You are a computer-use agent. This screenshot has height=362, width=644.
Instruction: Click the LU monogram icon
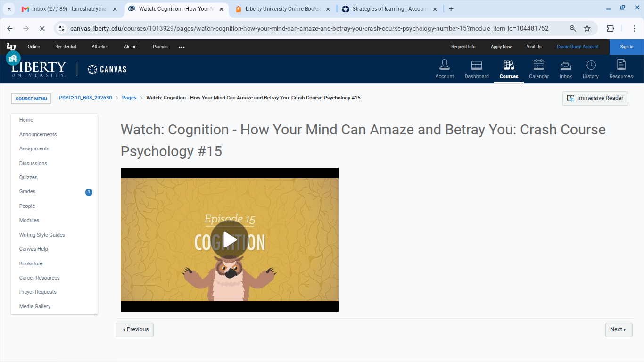[11, 47]
